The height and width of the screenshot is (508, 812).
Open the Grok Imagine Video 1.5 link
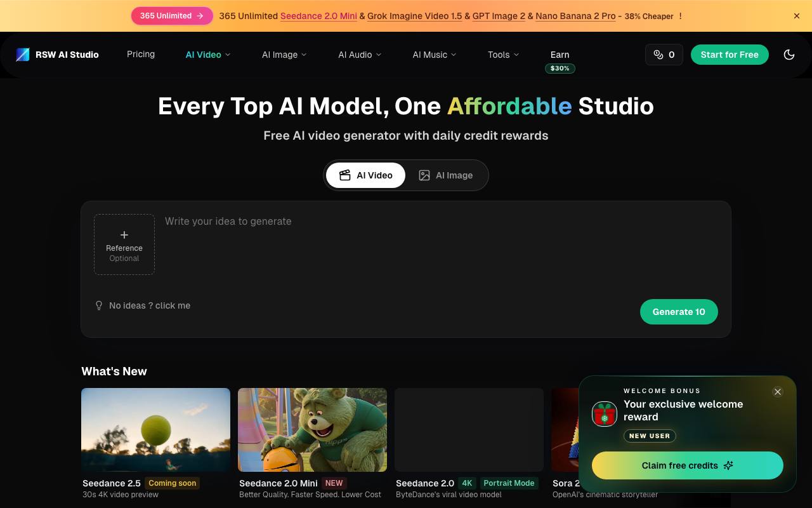pyautogui.click(x=415, y=16)
